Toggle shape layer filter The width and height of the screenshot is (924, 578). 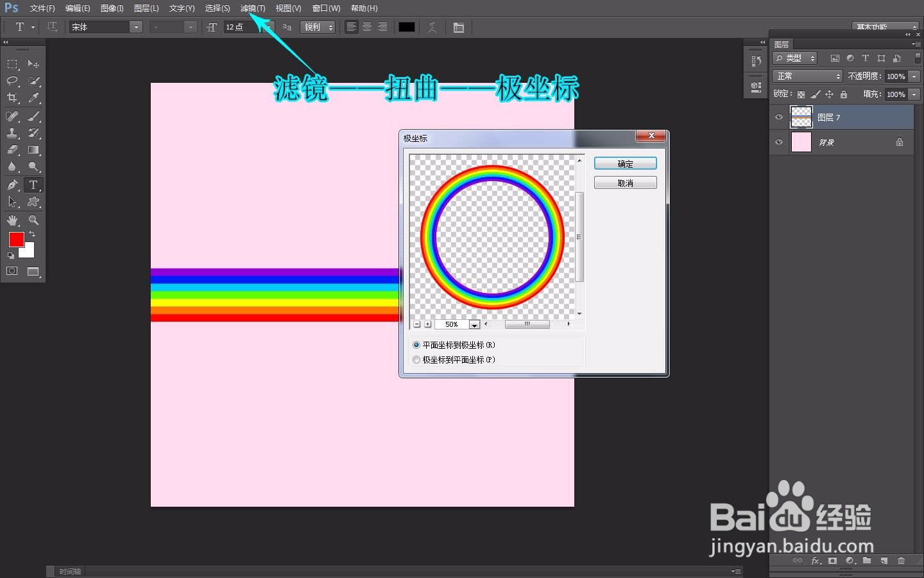coord(881,58)
